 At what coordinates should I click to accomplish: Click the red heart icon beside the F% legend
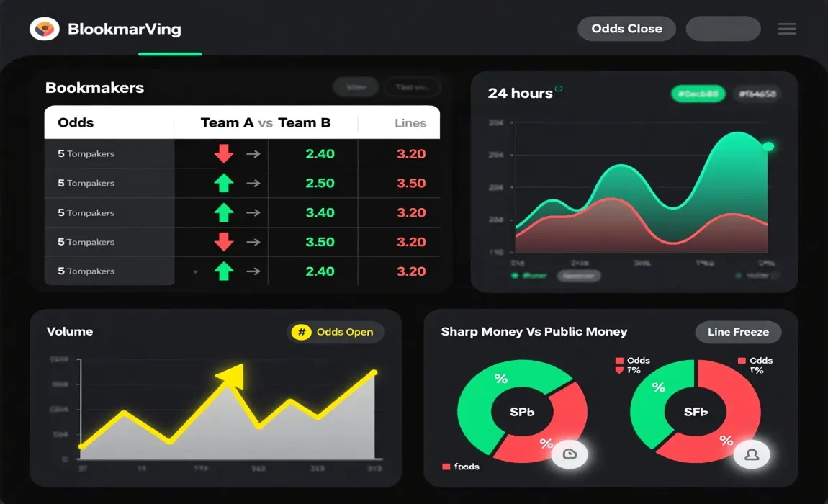(619, 370)
